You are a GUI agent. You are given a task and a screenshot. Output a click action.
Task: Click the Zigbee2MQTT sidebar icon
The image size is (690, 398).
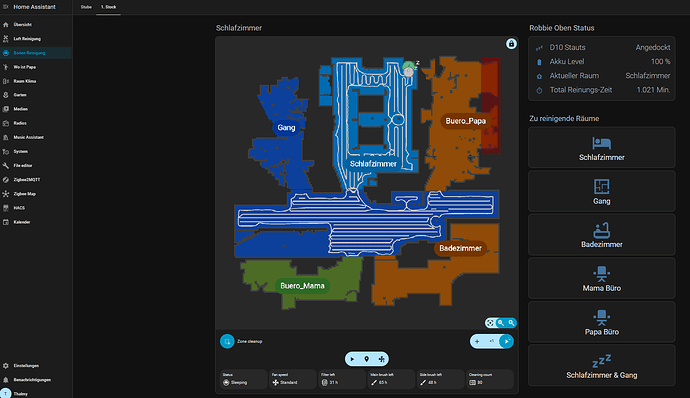6,180
